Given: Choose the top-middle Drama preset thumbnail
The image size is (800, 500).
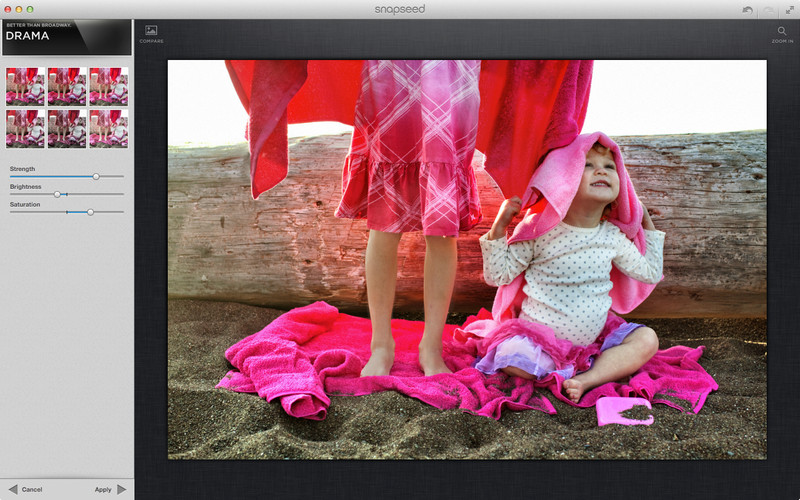Looking at the screenshot, I should 66,86.
